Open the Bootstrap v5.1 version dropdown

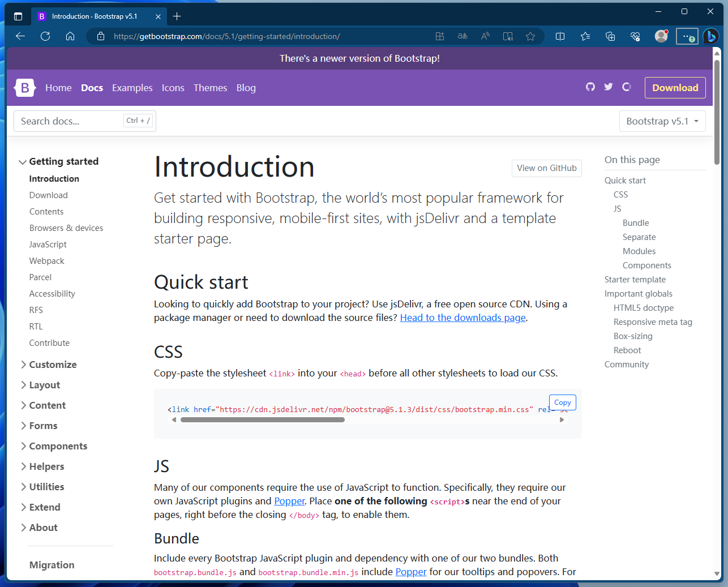pos(662,121)
